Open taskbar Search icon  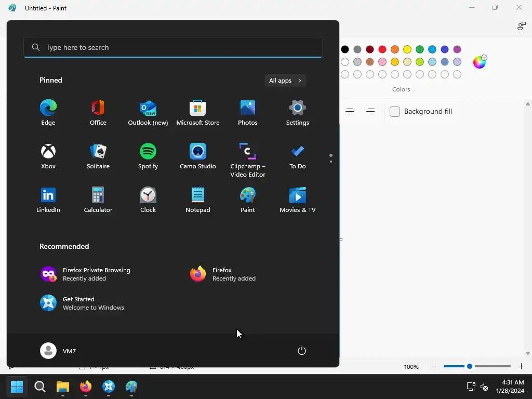click(x=39, y=387)
